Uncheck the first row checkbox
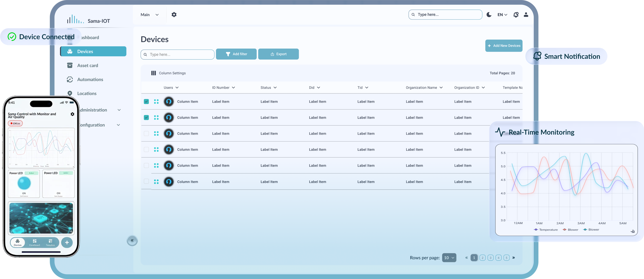Image resolution: width=644 pixels, height=279 pixels. pyautogui.click(x=146, y=102)
